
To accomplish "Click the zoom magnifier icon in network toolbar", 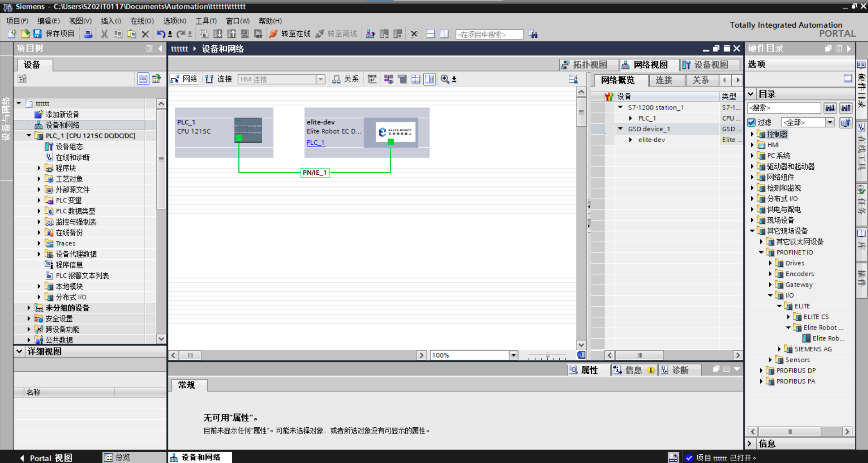I will [x=445, y=79].
